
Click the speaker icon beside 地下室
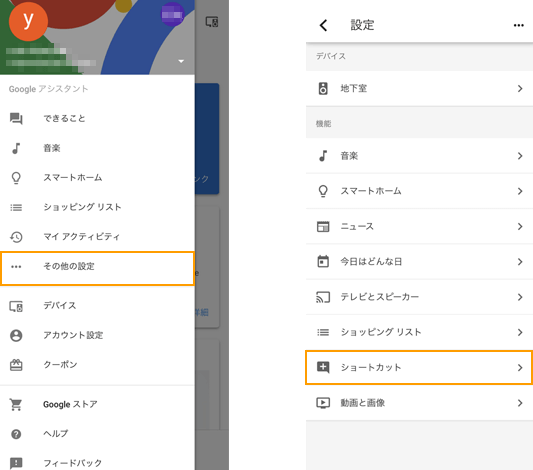click(323, 88)
